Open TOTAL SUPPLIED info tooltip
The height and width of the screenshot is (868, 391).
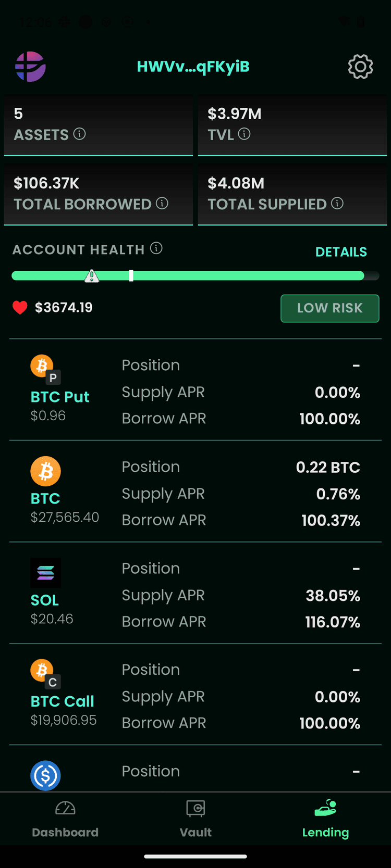point(337,204)
